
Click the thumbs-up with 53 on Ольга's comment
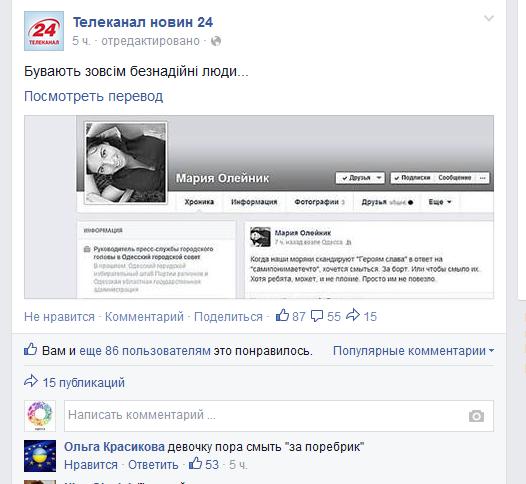click(x=195, y=464)
